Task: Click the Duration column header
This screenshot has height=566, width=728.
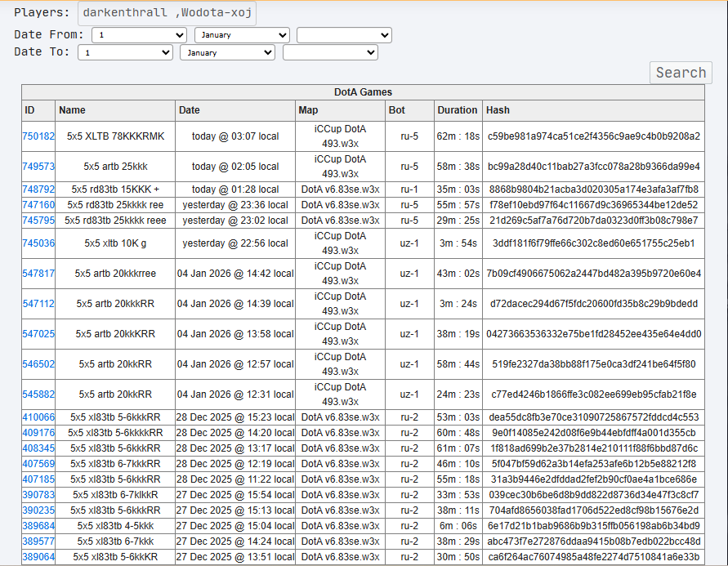Action: pyautogui.click(x=458, y=110)
